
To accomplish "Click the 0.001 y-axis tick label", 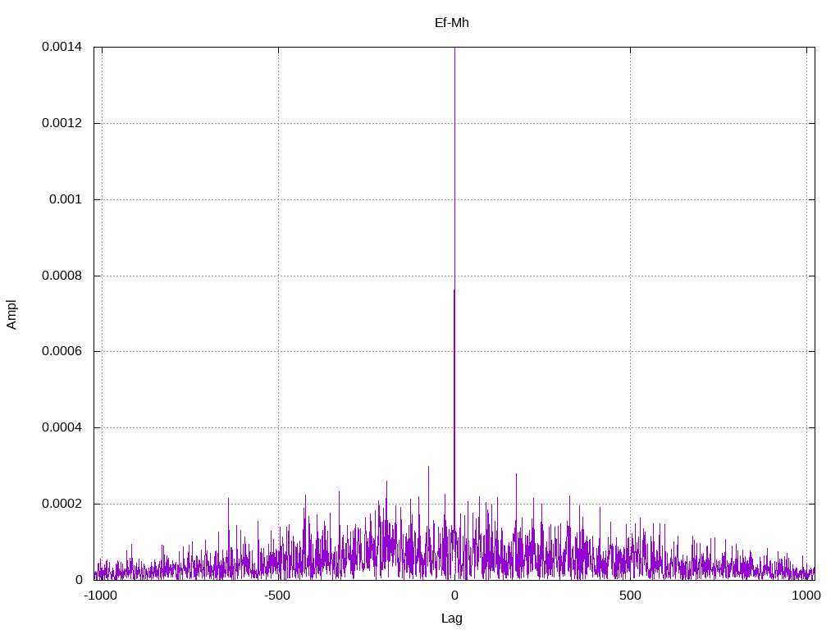I will click(x=66, y=199).
